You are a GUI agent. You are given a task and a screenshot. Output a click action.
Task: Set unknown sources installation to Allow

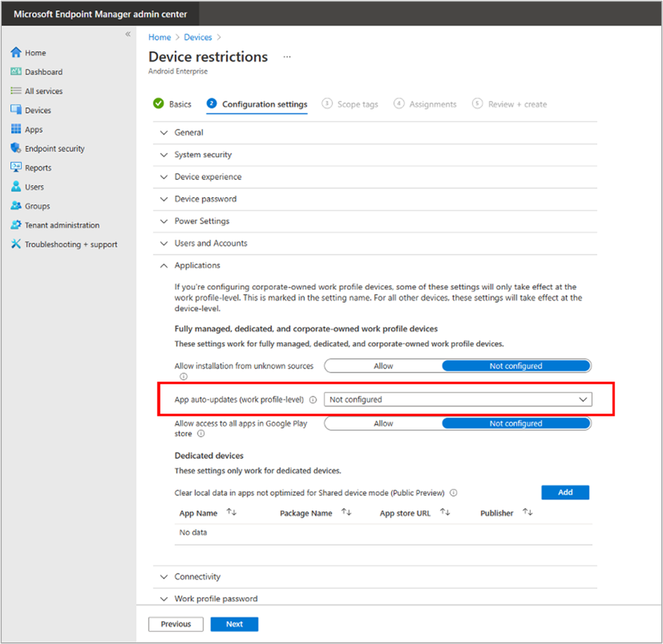[383, 366]
